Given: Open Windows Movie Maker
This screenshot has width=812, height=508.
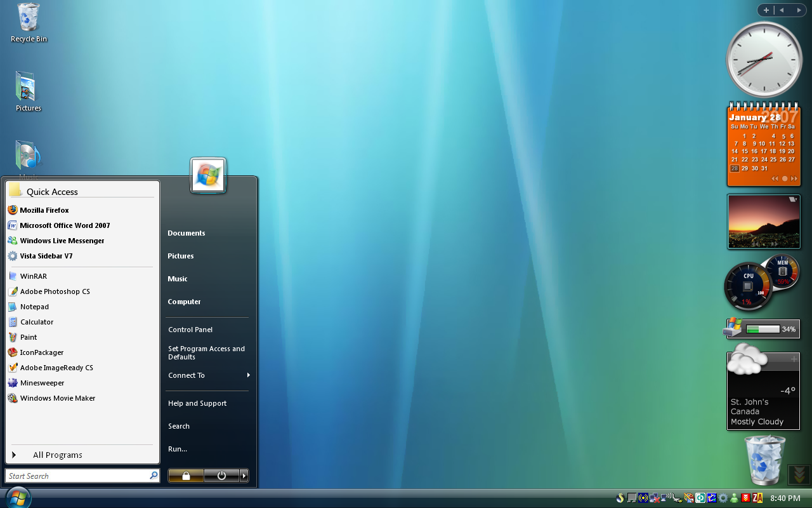Looking at the screenshot, I should (81, 398).
